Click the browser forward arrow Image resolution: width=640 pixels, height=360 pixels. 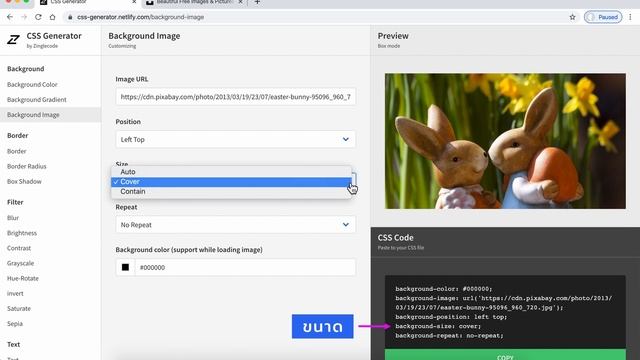(24, 17)
